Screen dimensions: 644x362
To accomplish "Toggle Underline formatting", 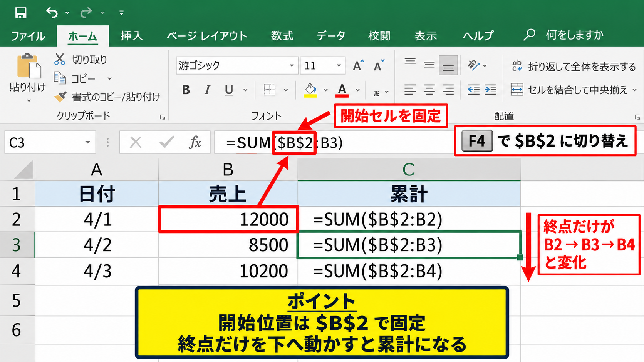I will [229, 90].
